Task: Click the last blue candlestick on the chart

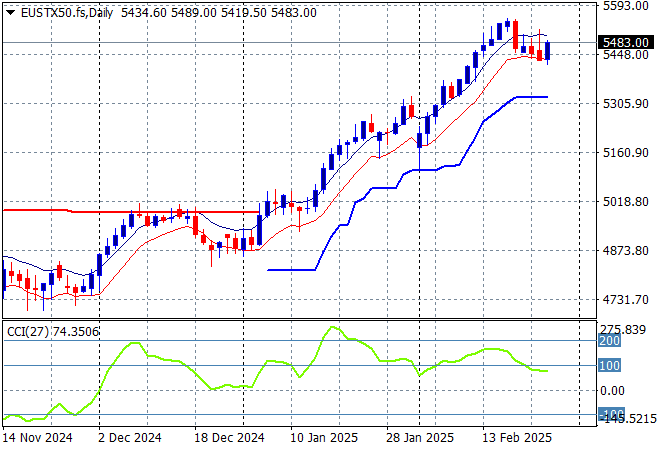Action: point(547,50)
